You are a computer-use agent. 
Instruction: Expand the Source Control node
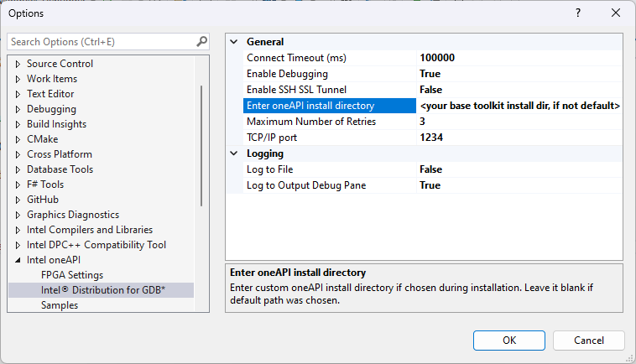(x=18, y=64)
